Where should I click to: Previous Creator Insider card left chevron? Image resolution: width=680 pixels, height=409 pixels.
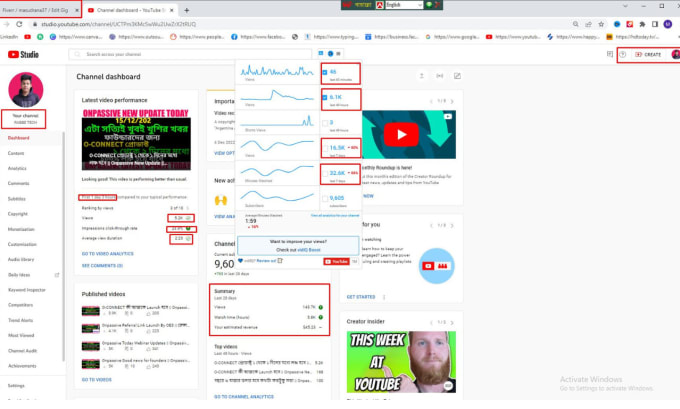click(431, 323)
